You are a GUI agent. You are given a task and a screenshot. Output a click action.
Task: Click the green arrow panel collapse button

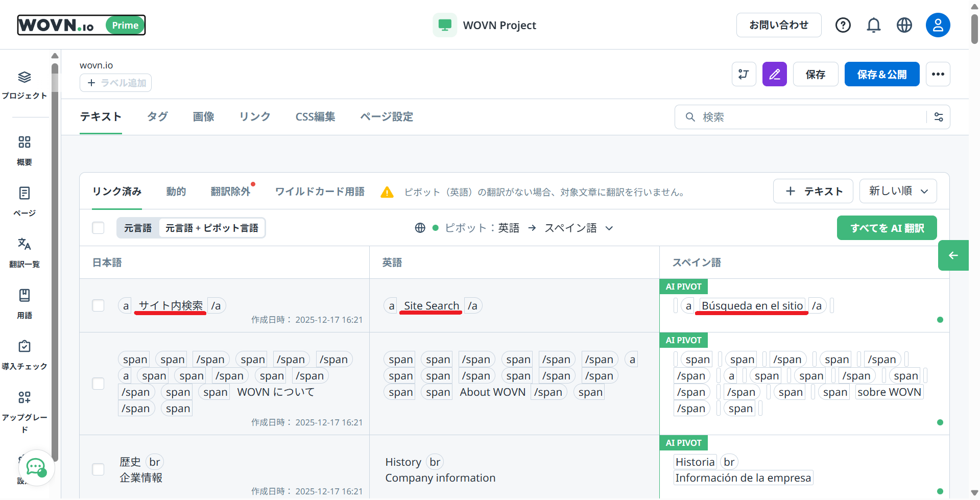tap(953, 255)
